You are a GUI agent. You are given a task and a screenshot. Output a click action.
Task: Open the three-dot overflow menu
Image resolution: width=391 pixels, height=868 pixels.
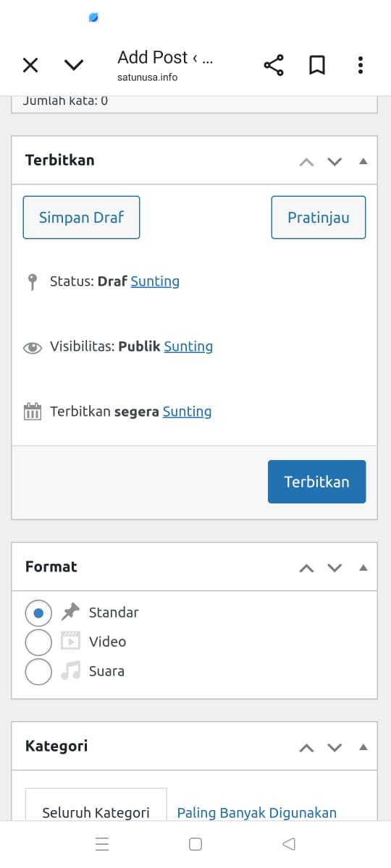[360, 65]
